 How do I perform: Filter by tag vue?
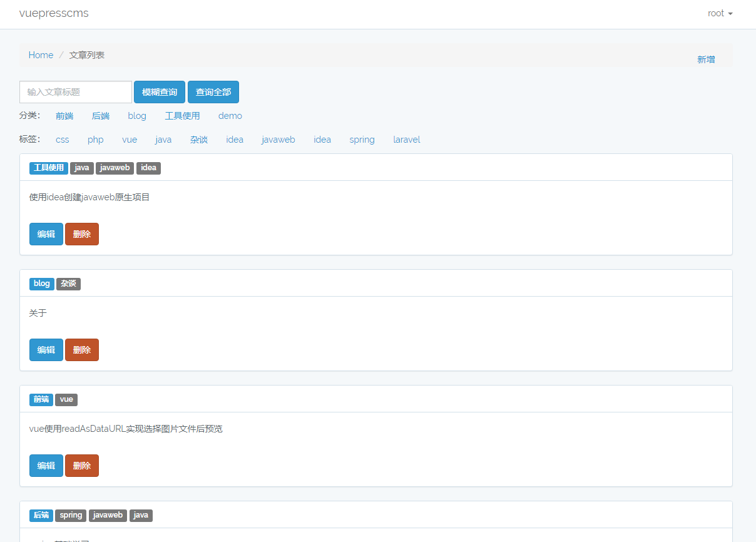tap(130, 140)
